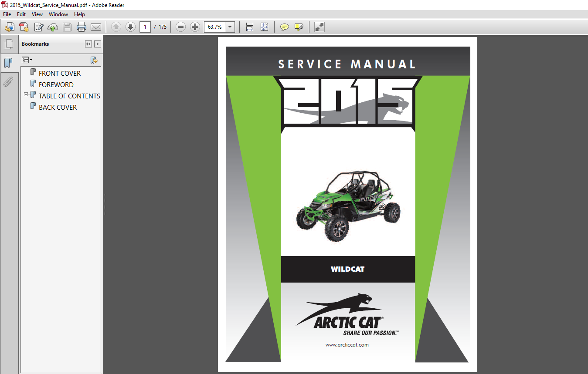
Task: Open the Window menu
Action: pos(58,14)
